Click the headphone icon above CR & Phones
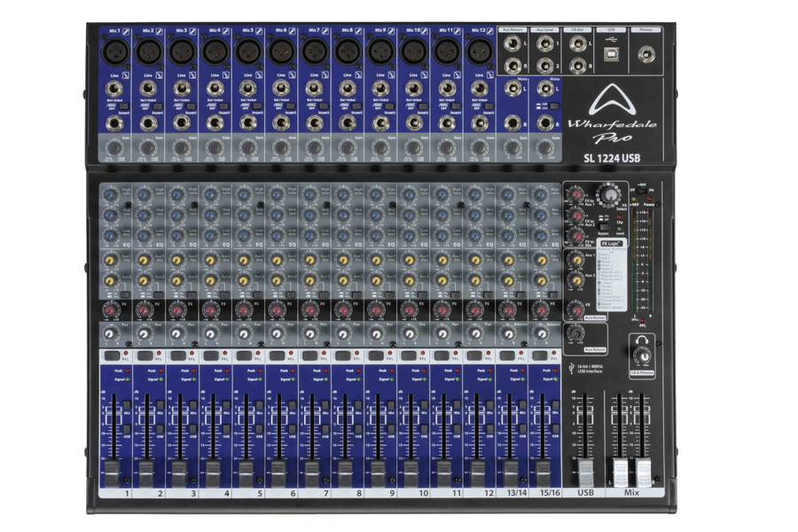 (x=642, y=340)
